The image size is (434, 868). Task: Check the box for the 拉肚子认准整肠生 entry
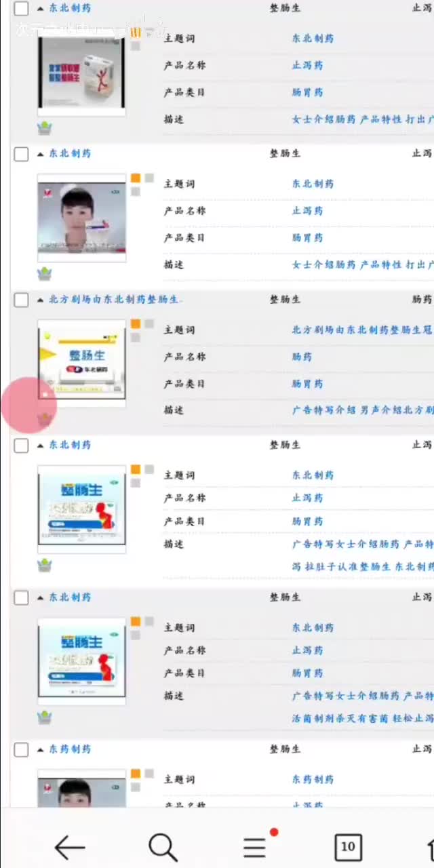[x=22, y=445]
